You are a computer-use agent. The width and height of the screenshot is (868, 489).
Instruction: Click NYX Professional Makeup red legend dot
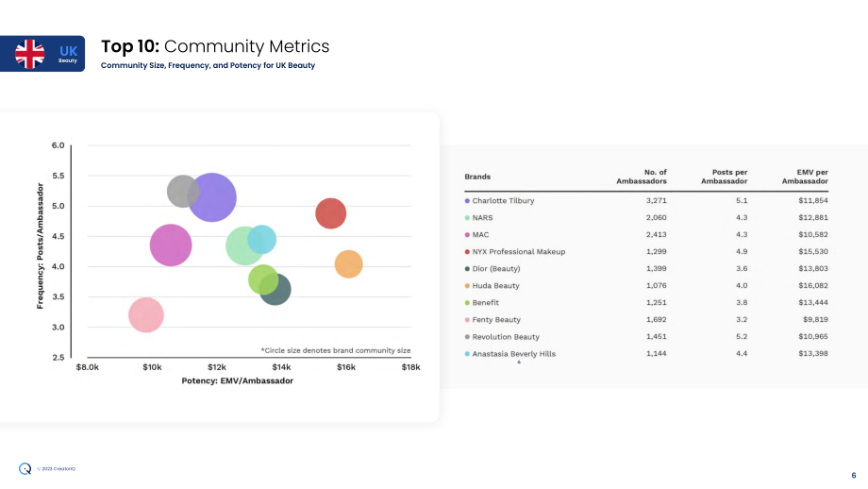pos(467,252)
